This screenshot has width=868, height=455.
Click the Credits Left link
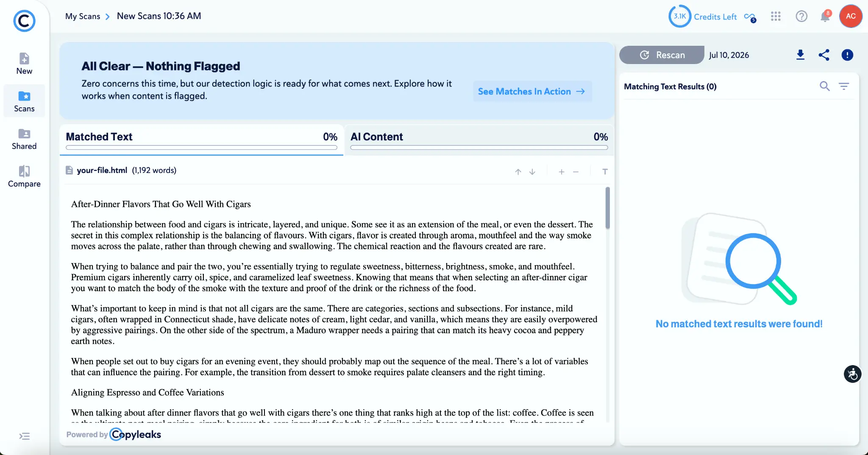pyautogui.click(x=715, y=17)
